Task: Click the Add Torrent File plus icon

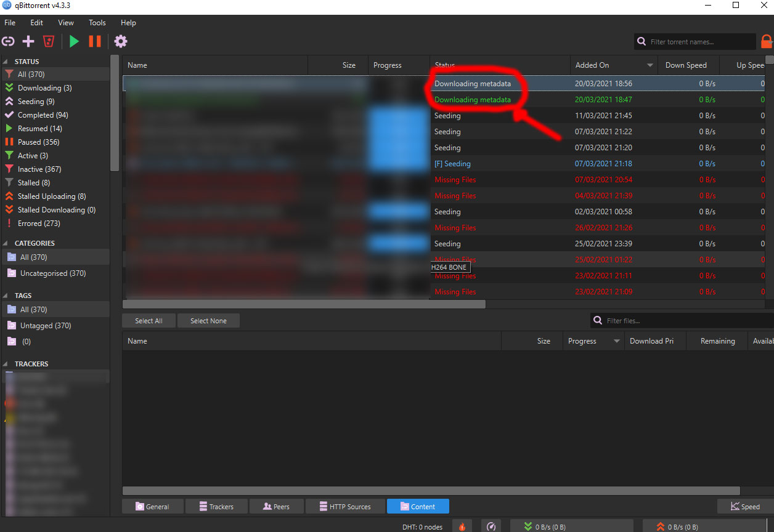Action: point(28,41)
